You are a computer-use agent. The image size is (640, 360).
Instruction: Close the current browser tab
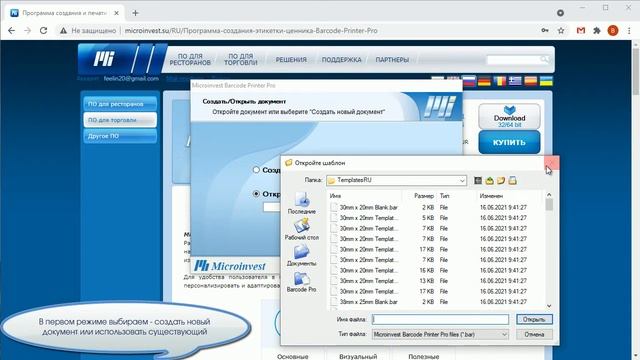coord(116,13)
